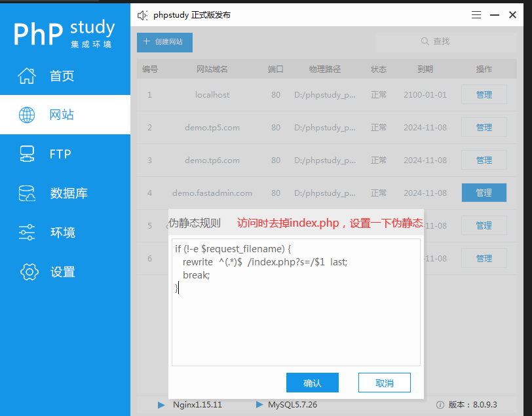Minimize the phpstudy window
Image resolution: width=532 pixels, height=416 pixels.
point(495,15)
